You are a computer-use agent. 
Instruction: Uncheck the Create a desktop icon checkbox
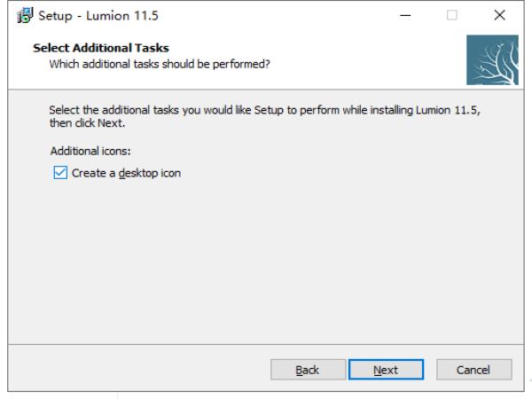60,173
